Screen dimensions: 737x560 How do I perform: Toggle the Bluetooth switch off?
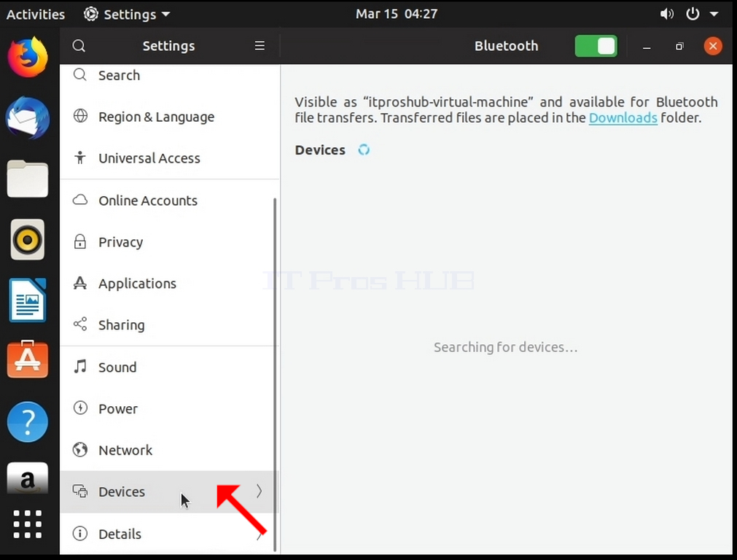click(x=596, y=46)
